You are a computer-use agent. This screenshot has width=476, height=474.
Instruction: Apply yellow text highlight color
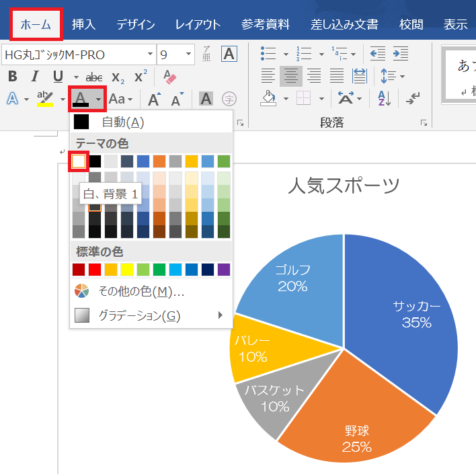coord(45,99)
